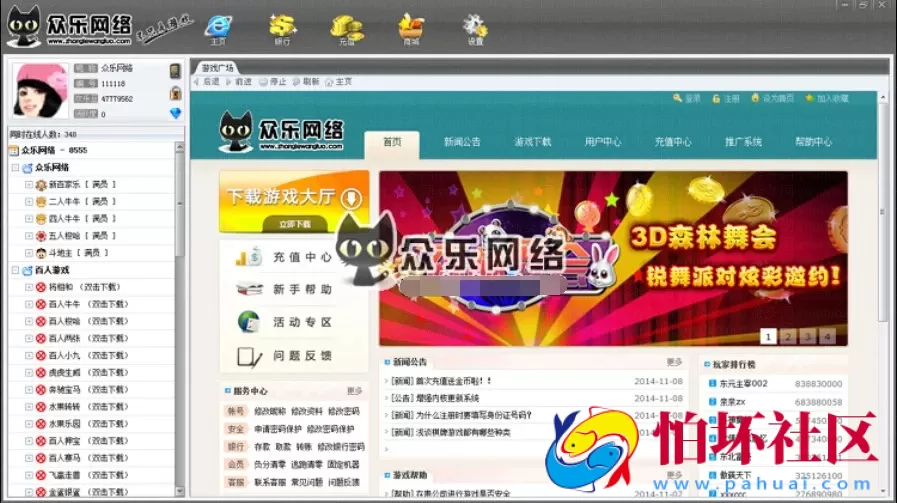Screen dimensions: 897x503
Task: Click the 前进 forward arrow in browser bar
Action: click(239, 82)
